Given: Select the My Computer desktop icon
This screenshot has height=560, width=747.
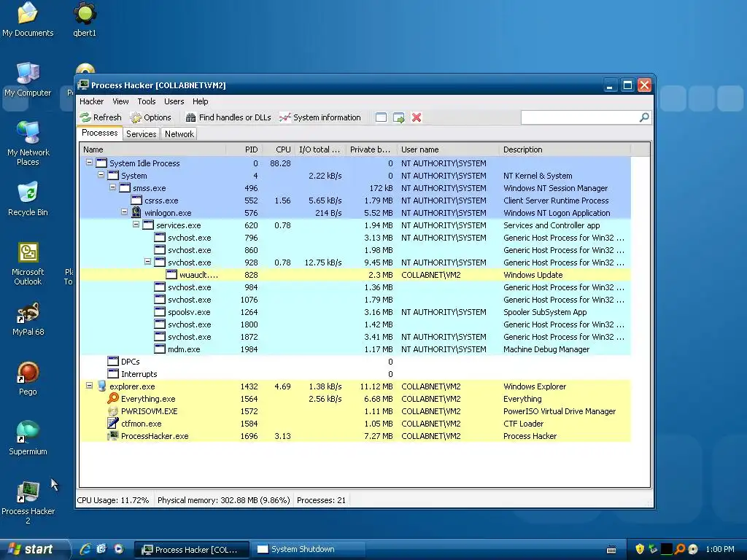Looking at the screenshot, I should [x=28, y=79].
